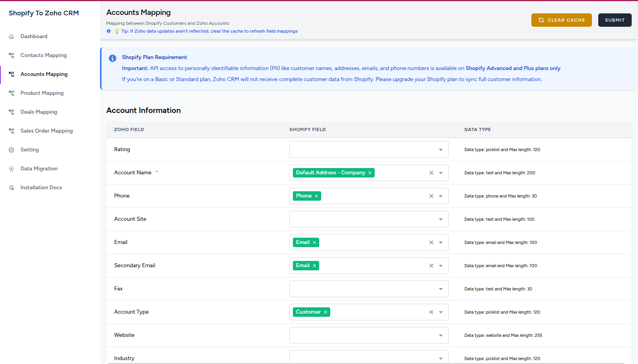638x364 pixels.
Task: Open Sales Order Mapping via its icon
Action: (12, 131)
